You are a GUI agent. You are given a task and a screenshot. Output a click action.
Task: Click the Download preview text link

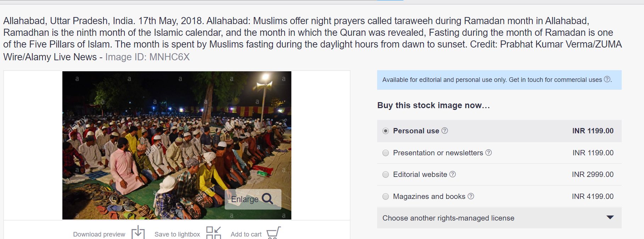click(99, 234)
